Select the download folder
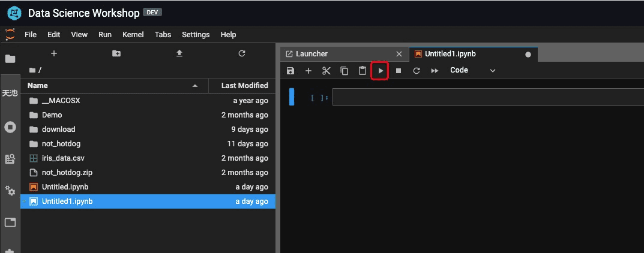 [148, 129]
